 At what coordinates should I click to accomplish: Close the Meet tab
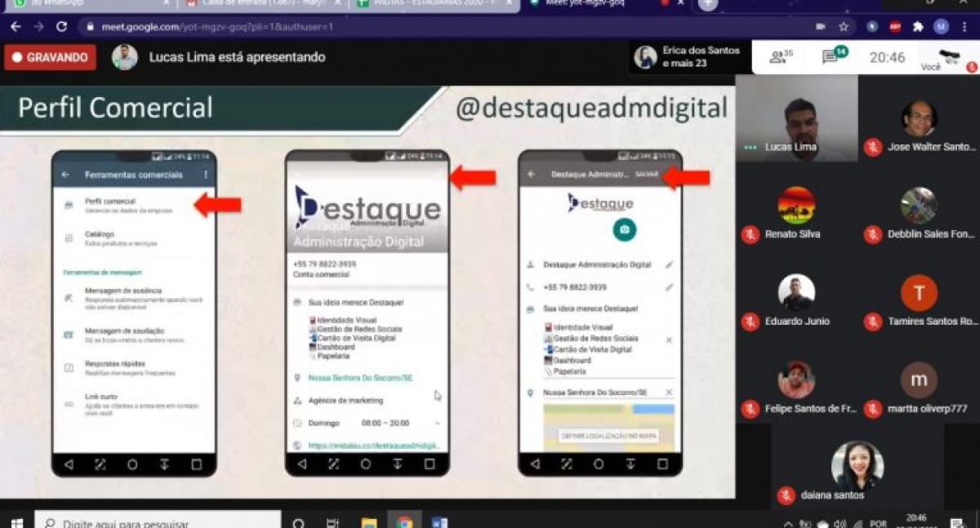click(x=680, y=3)
